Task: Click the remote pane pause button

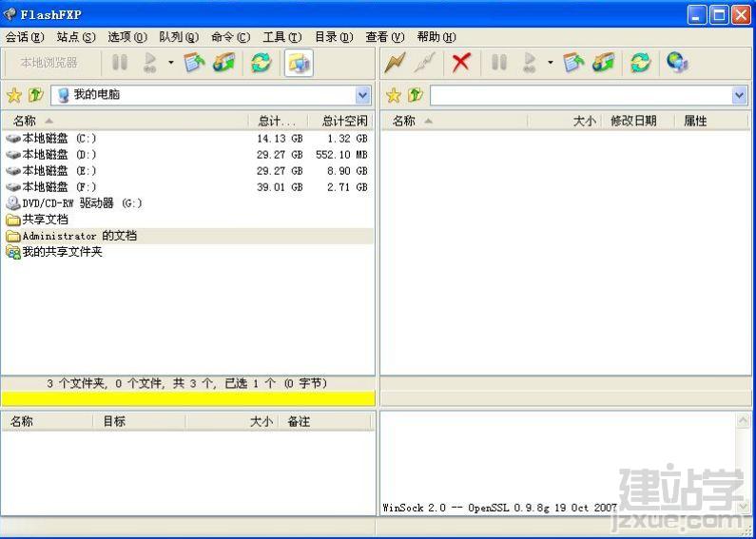Action: [499, 63]
